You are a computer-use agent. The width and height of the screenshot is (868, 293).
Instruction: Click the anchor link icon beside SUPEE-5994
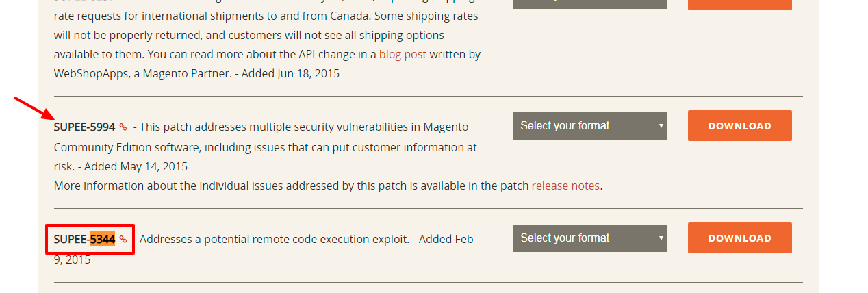(x=123, y=127)
